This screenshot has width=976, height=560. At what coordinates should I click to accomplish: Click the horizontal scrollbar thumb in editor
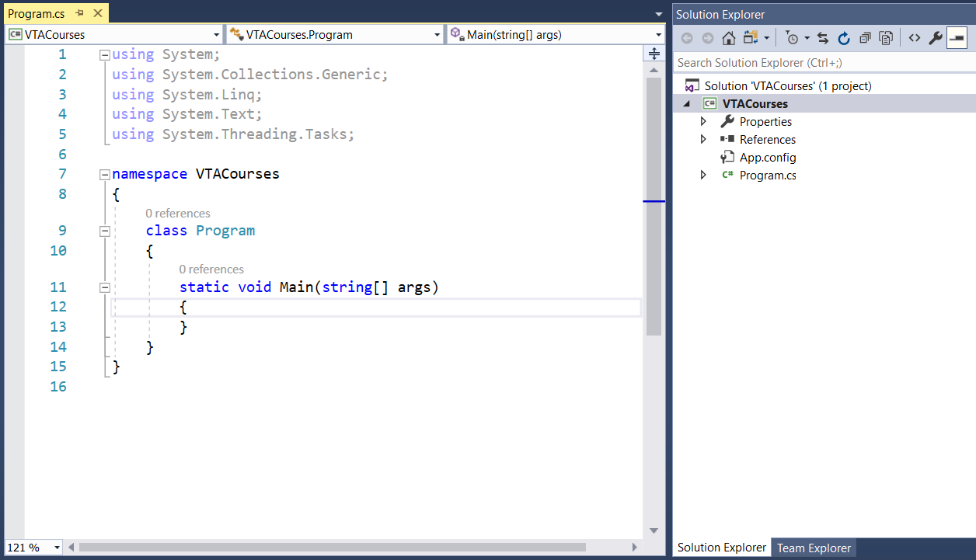[x=333, y=548]
